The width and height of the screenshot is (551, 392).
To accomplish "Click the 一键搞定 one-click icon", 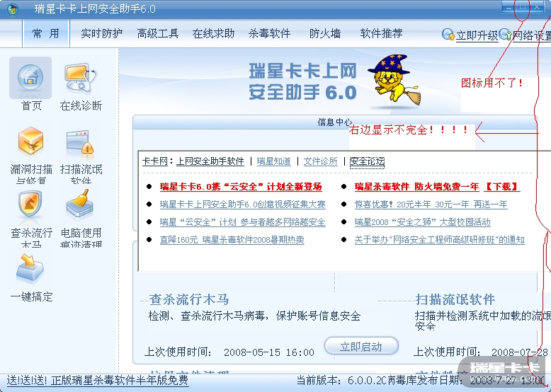I will coord(30,269).
